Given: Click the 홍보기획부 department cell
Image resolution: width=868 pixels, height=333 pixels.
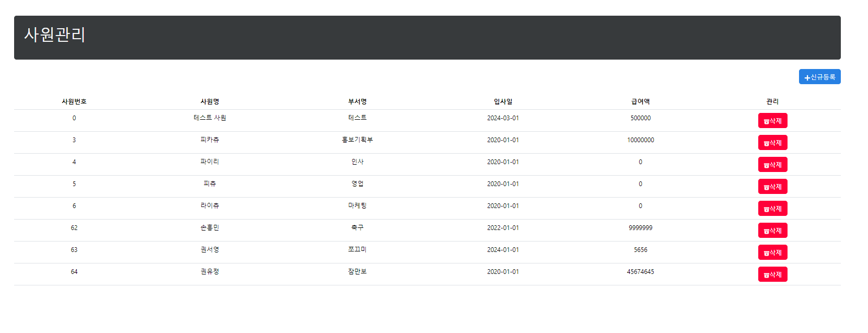Looking at the screenshot, I should coord(357,140).
